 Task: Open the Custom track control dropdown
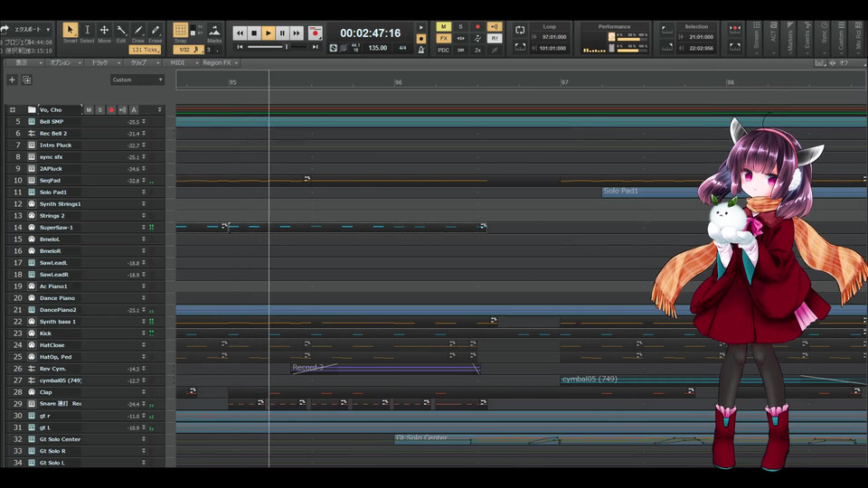[137, 80]
